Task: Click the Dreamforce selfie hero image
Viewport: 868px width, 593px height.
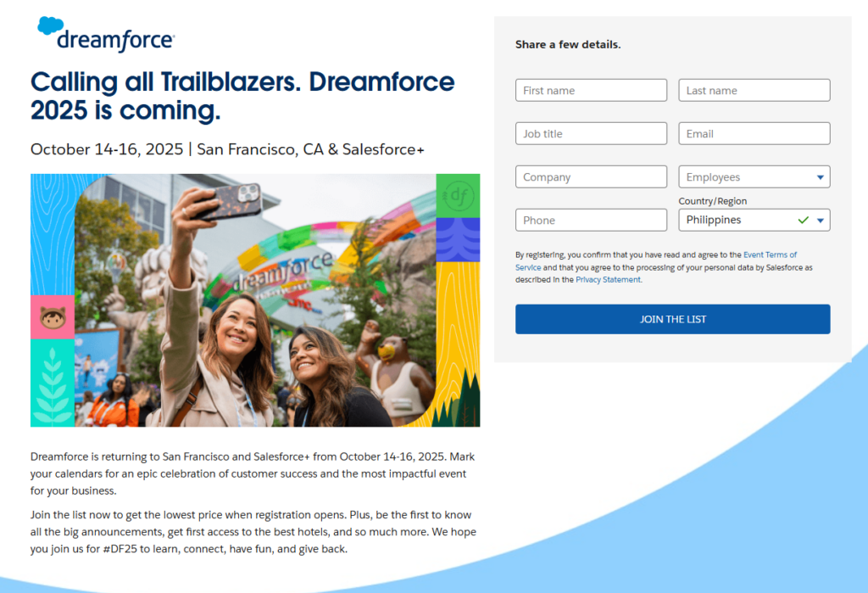Action: pos(255,300)
